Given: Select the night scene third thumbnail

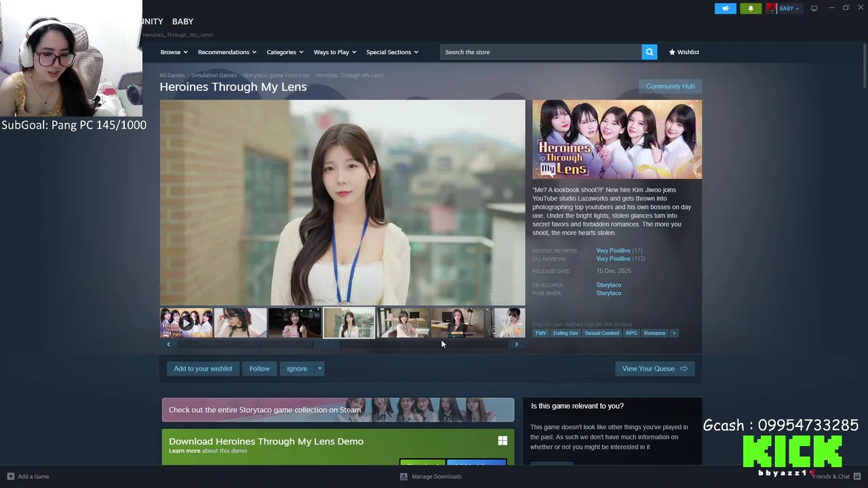Looking at the screenshot, I should (294, 323).
